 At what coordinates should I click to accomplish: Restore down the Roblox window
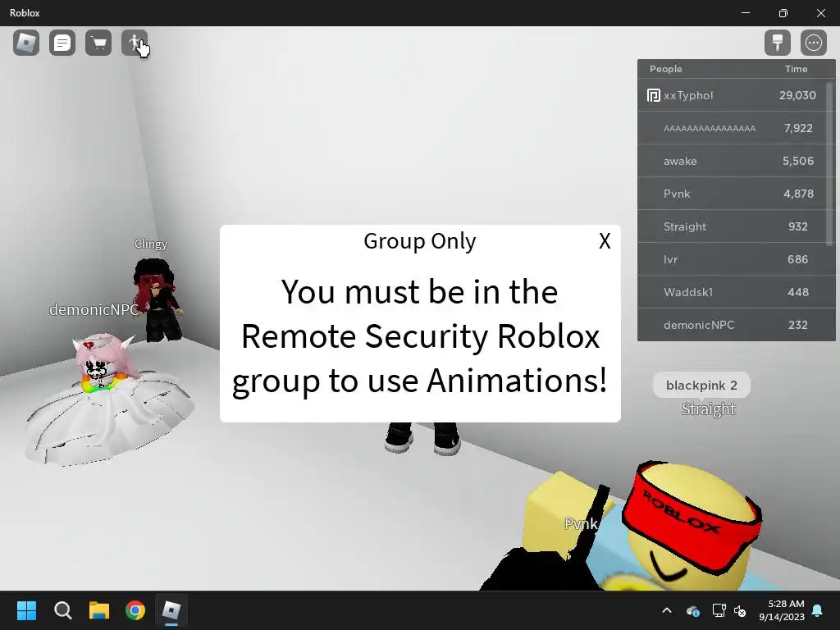[x=783, y=13]
